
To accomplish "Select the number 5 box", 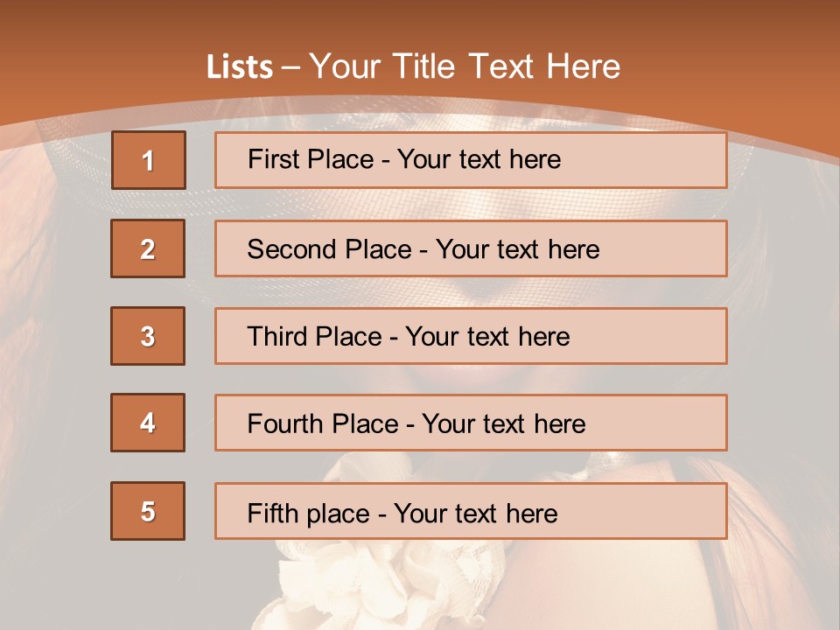I will 148,511.
